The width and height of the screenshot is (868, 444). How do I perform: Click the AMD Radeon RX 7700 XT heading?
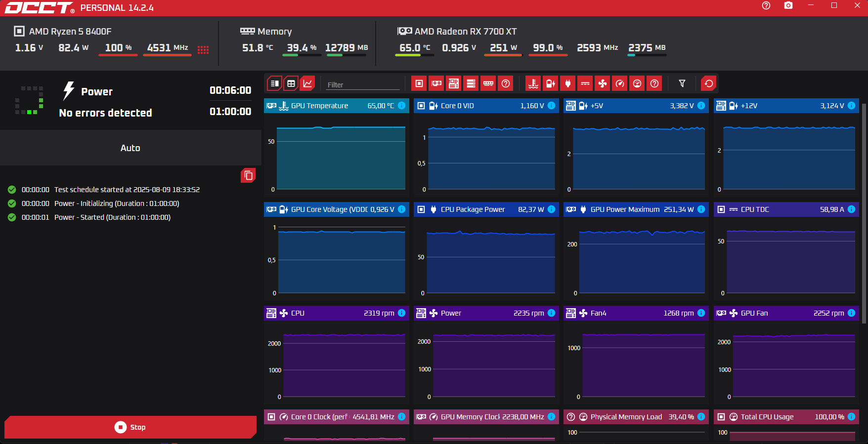466,32
